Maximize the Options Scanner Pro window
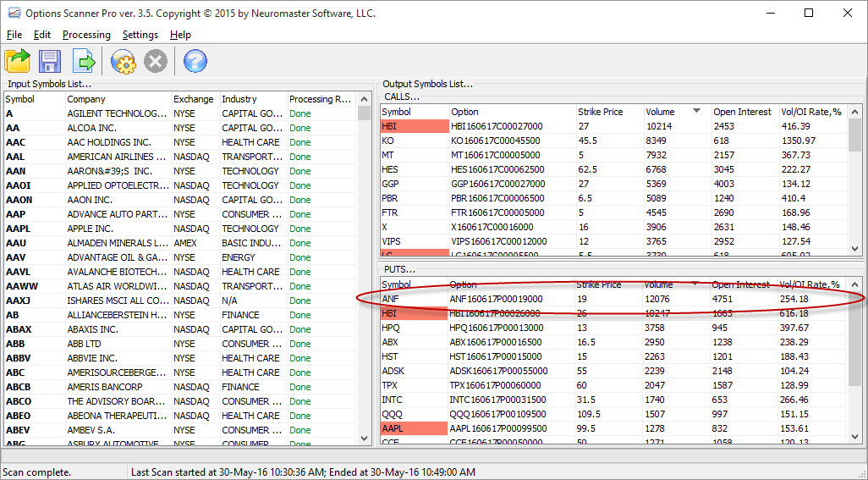 click(x=809, y=13)
